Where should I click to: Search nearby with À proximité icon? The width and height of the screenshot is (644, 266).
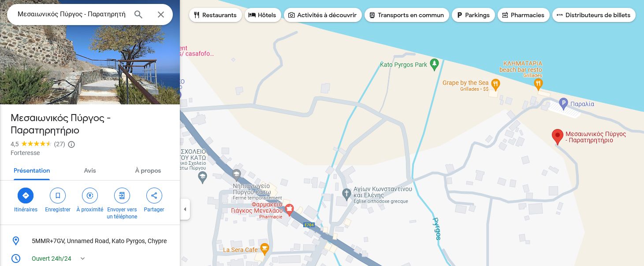click(x=90, y=196)
